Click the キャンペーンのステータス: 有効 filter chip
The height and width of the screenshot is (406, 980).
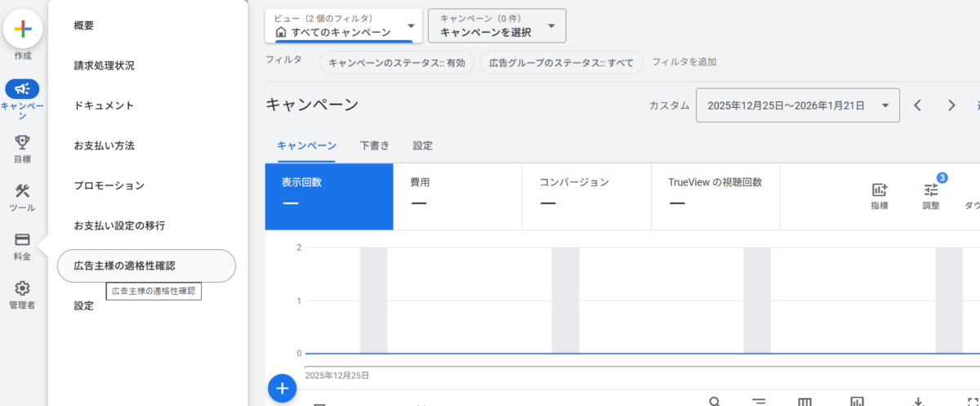pos(396,63)
